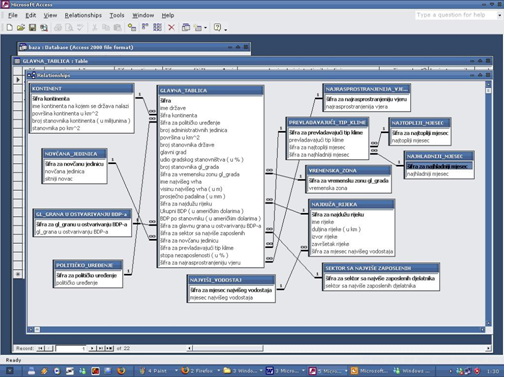Click the Show All Relationships icon
Screen dimensions: 505x378
tap(157, 27)
